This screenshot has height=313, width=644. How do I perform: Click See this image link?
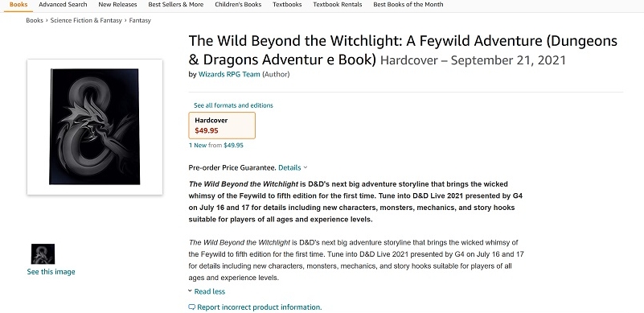[51, 271]
